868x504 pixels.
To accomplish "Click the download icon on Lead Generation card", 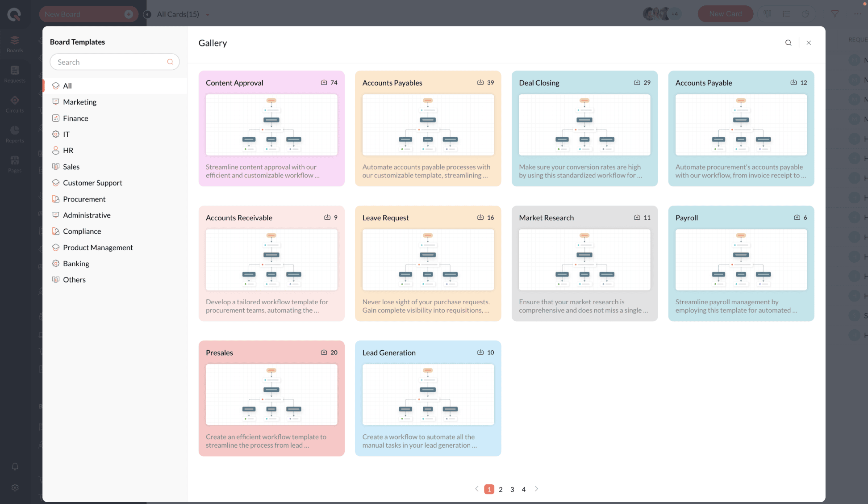I will [480, 353].
